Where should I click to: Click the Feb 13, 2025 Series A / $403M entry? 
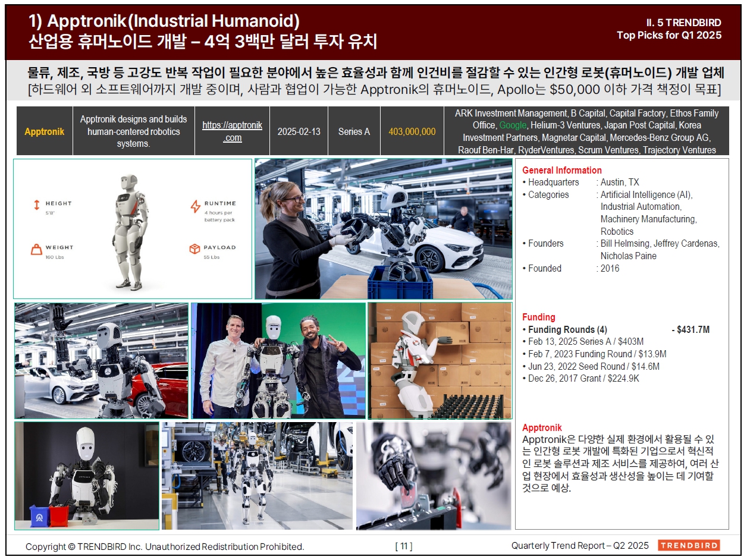583,342
